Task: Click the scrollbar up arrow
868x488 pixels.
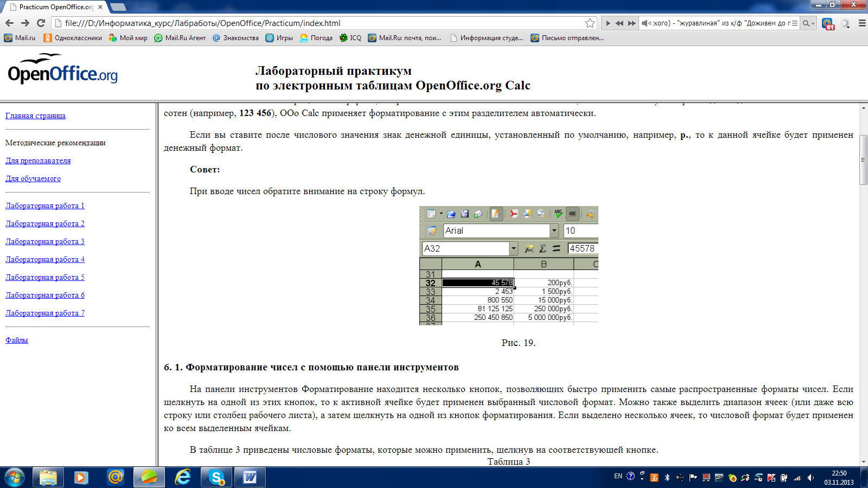Action: (x=863, y=107)
